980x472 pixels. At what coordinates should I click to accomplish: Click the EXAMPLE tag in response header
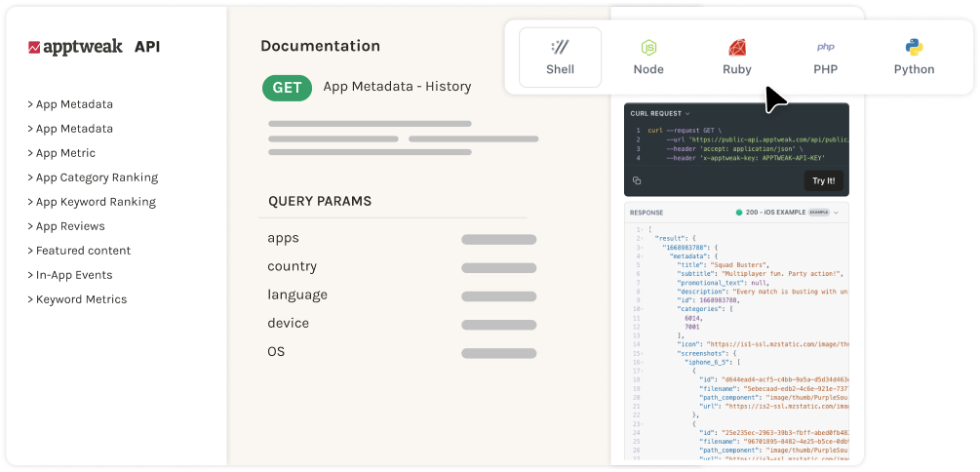[x=819, y=213]
